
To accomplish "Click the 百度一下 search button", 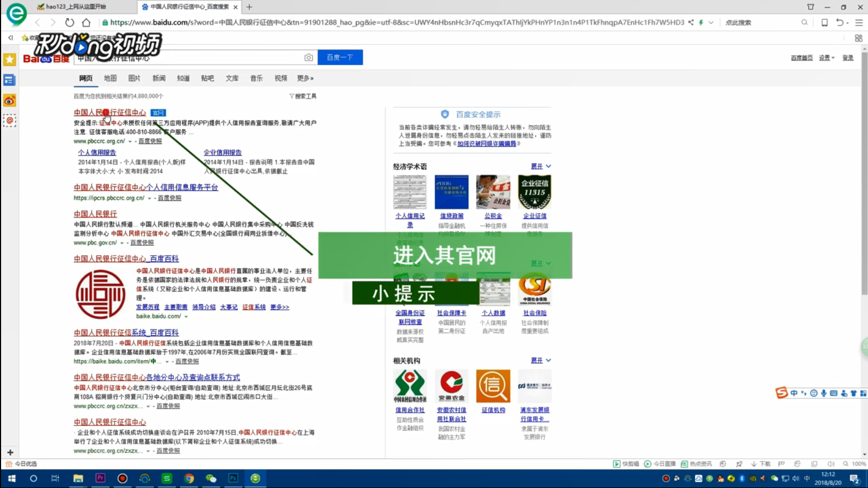I will click(x=340, y=57).
